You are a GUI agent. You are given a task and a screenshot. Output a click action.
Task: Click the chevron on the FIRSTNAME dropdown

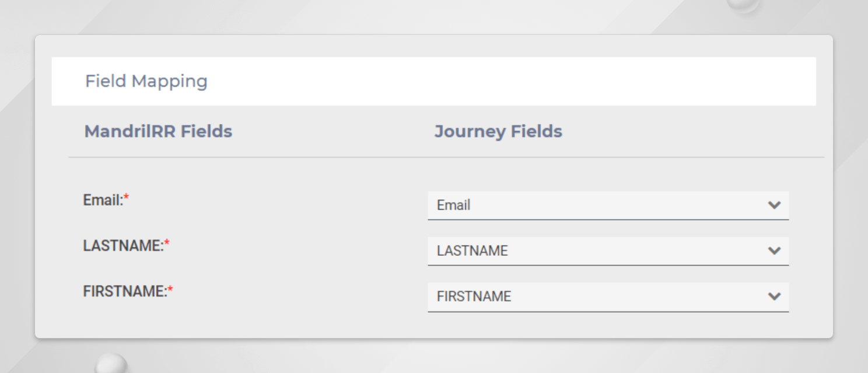775,297
